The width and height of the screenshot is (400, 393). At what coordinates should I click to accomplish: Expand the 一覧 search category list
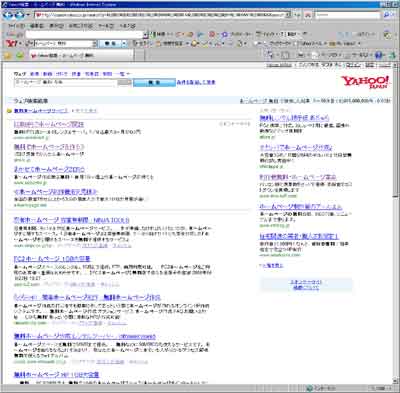pyautogui.click(x=123, y=74)
